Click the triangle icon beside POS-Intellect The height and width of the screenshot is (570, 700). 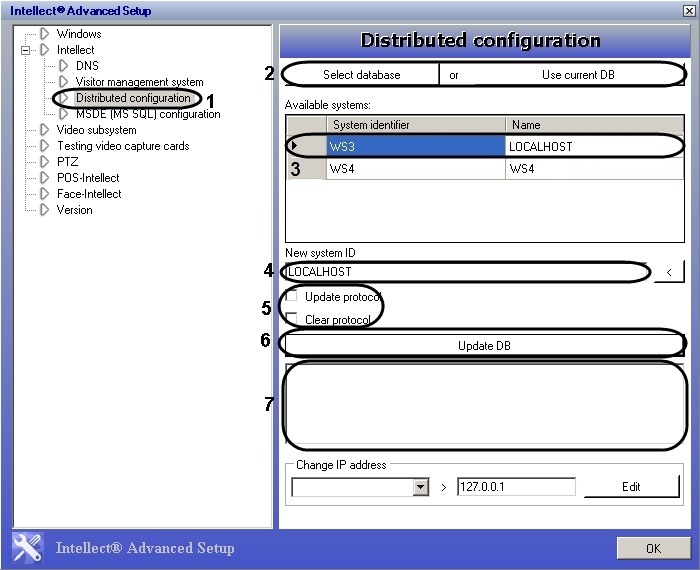(x=44, y=178)
